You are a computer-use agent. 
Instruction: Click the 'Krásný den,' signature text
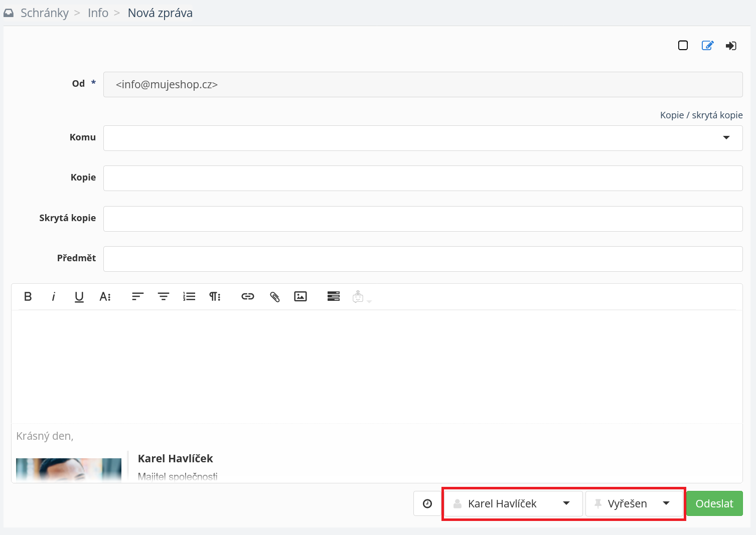pyautogui.click(x=45, y=436)
